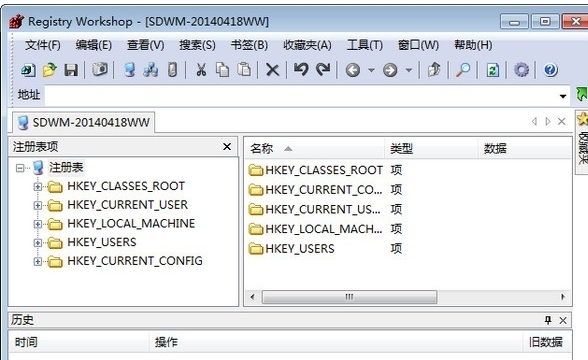This screenshot has width=588, height=360.
Task: Click the 数据 column header
Action: pos(525,149)
